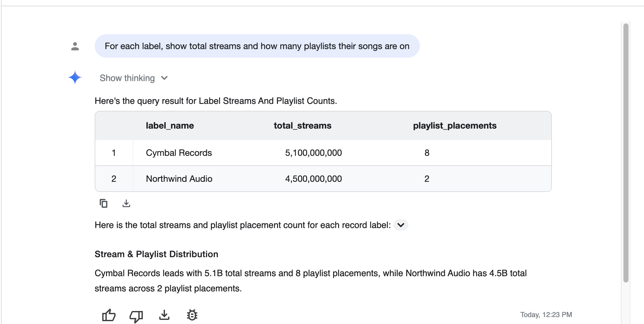Click the 5,100,000,000 streams cell
644x324 pixels.
(x=313, y=153)
